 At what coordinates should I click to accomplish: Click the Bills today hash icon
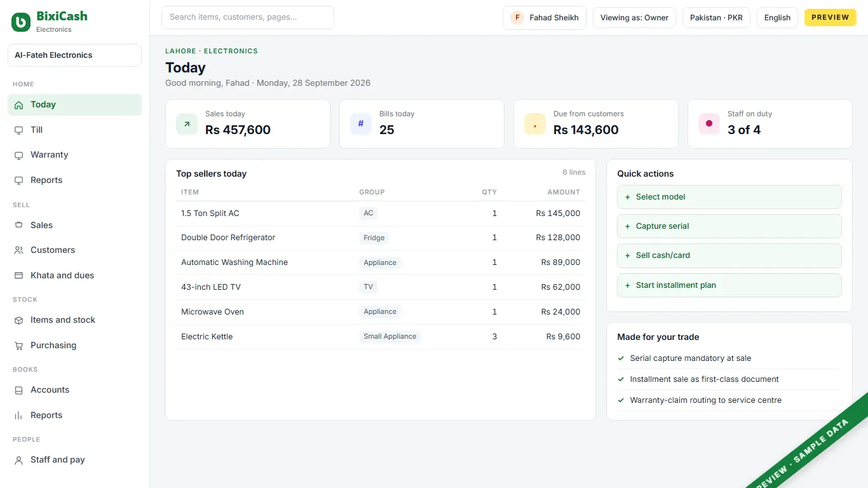(x=361, y=124)
